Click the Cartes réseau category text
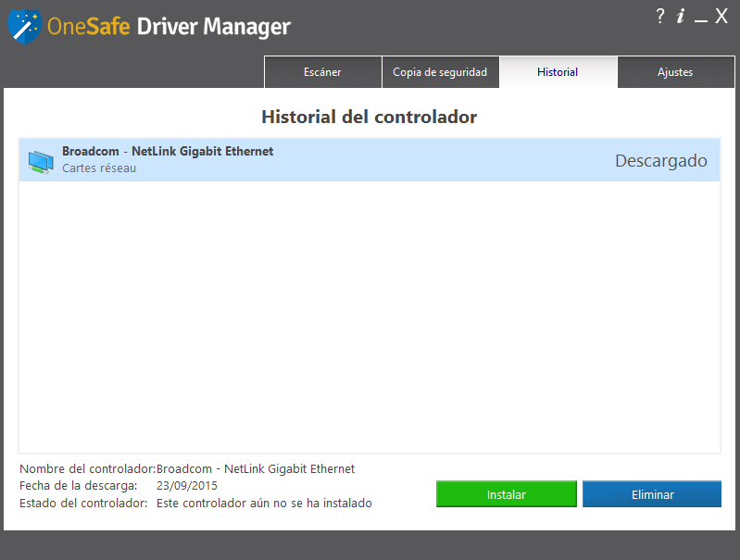 (99, 168)
